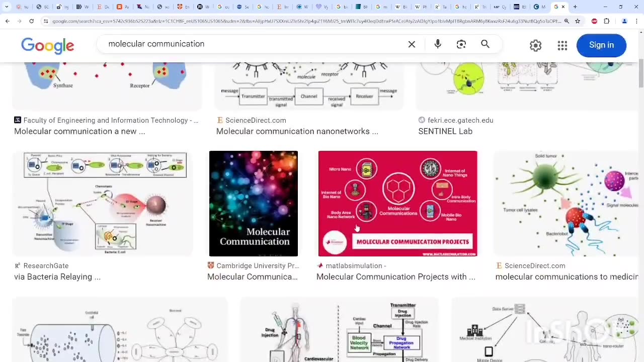Sign in to Google account

[601, 45]
